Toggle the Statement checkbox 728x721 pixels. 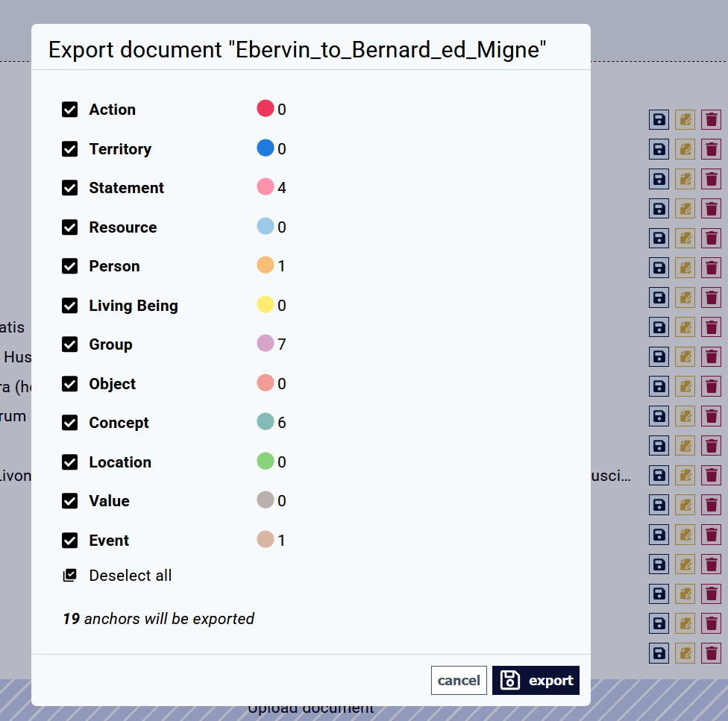[70, 188]
